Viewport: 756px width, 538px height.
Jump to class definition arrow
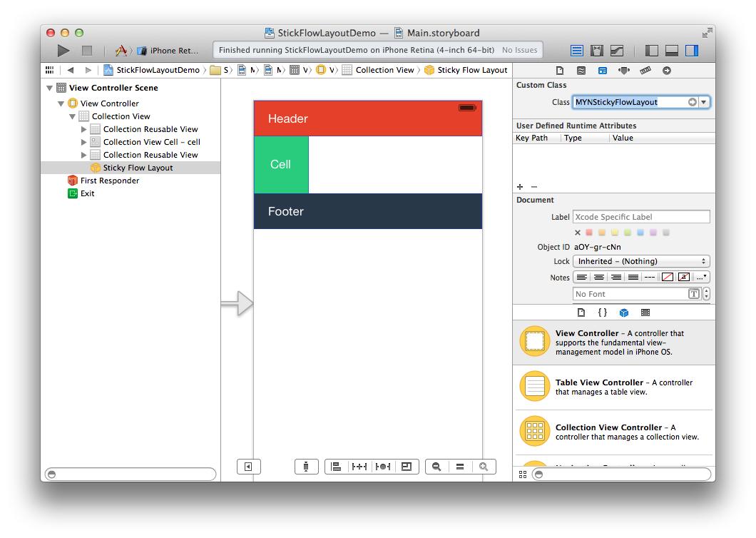pyautogui.click(x=693, y=102)
